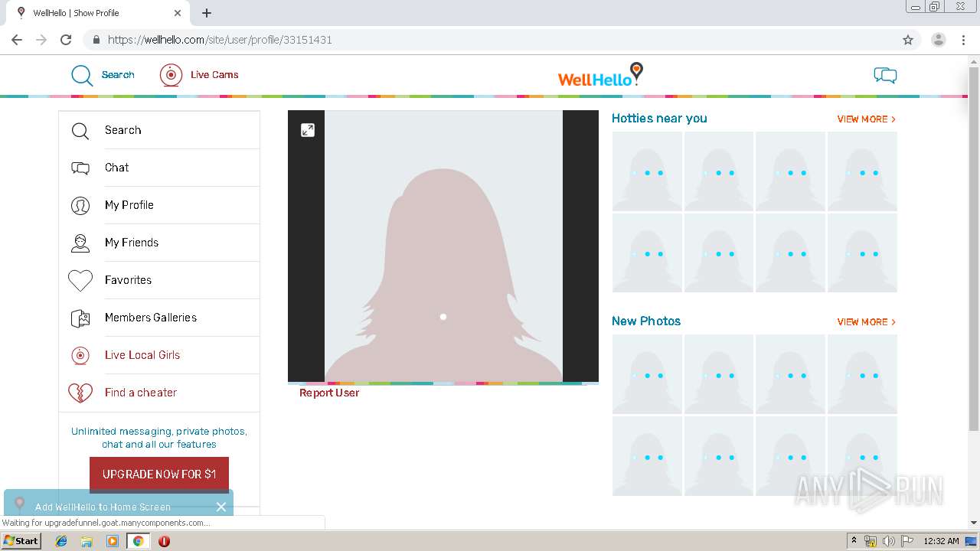Reload the page in Chrome
Image resolution: width=980 pixels, height=551 pixels.
point(66,40)
